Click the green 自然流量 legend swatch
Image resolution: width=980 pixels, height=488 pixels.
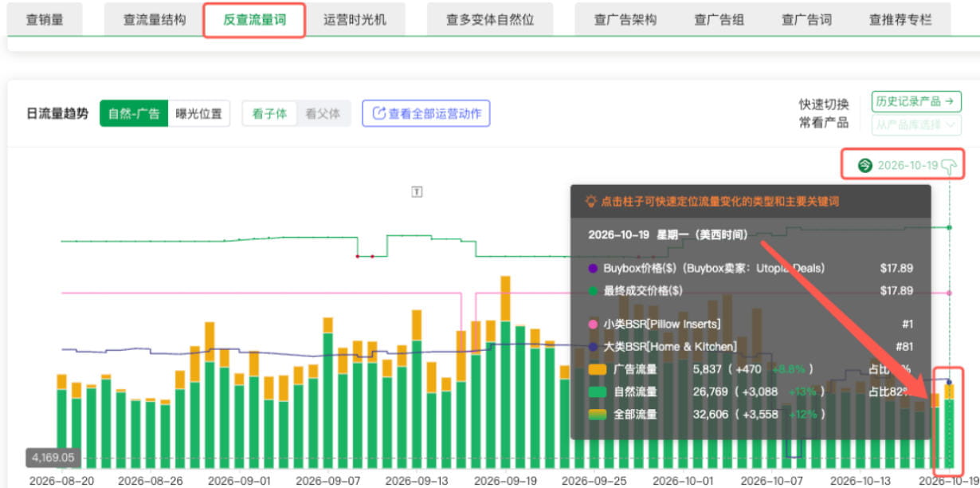[x=598, y=392]
